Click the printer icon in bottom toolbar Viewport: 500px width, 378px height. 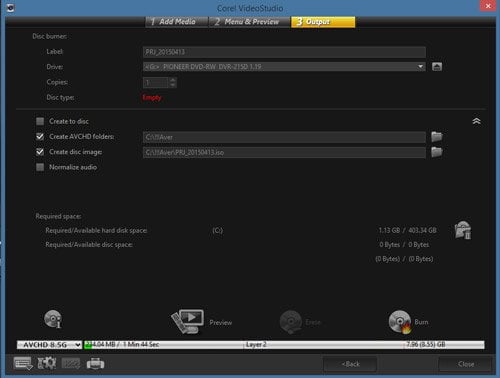tap(95, 363)
